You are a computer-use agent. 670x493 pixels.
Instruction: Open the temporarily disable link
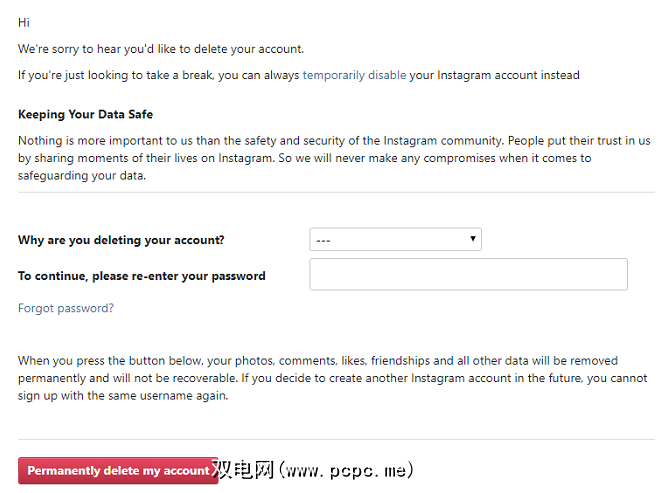(x=354, y=75)
